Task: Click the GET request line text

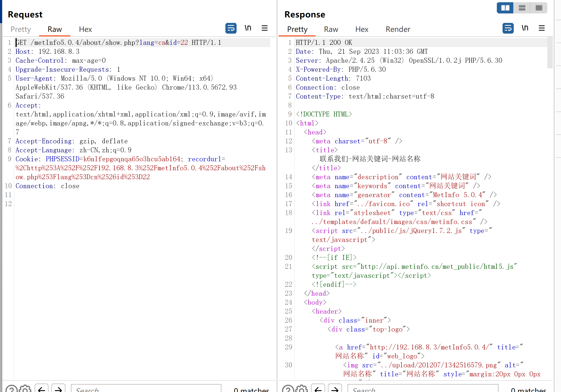Action: tap(118, 43)
